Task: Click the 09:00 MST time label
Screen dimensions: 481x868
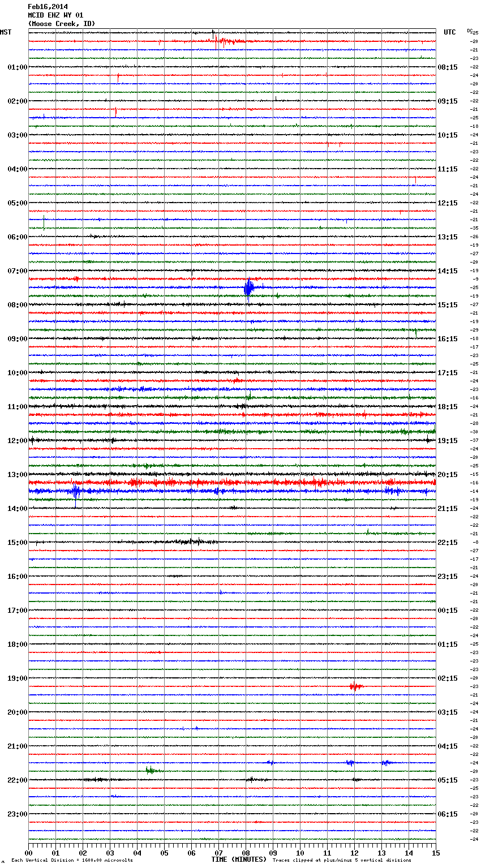Action: 17,339
